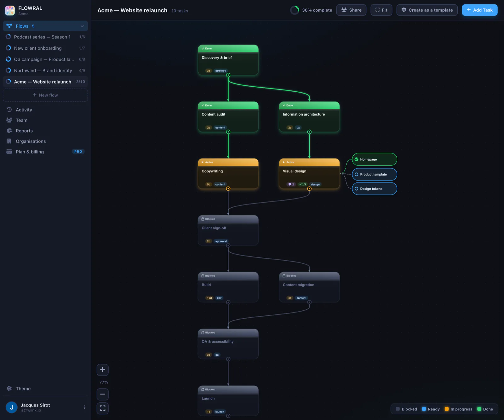The image size is (504, 420).
Task: Click the 10 tasks count label
Action: pyautogui.click(x=180, y=11)
